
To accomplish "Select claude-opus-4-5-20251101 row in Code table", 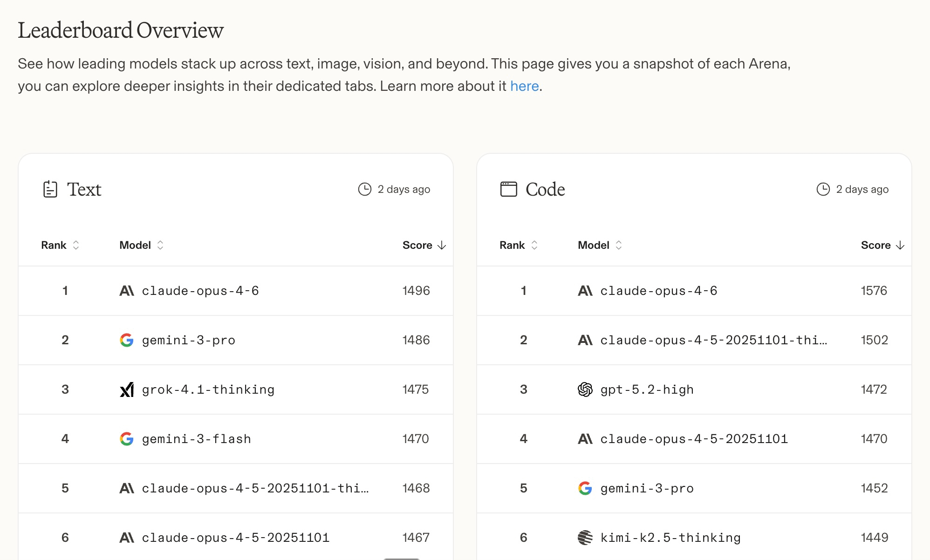I will click(x=694, y=439).
